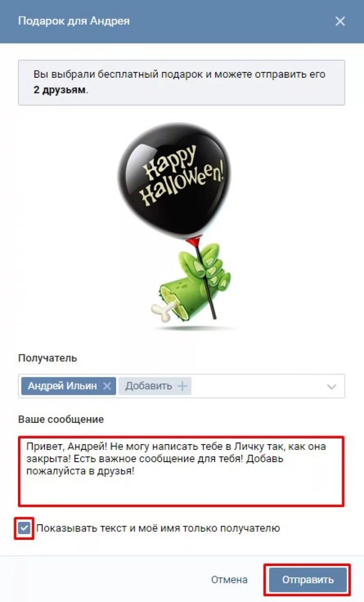Open Добавить to add another recipient
Screen dimensions: 364x602
tap(155, 386)
